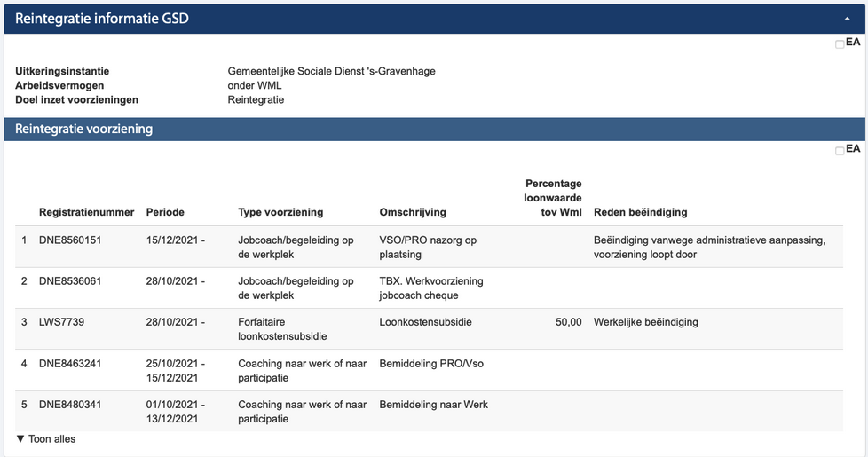Select the LWS7739 row entry
Viewport: 868px width, 457px height.
[61, 322]
